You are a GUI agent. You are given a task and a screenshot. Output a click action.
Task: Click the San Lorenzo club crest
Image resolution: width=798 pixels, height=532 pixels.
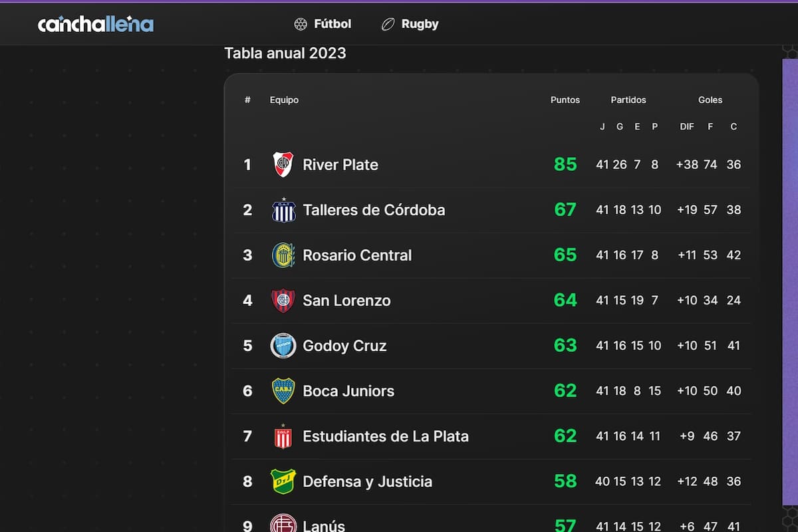click(283, 300)
